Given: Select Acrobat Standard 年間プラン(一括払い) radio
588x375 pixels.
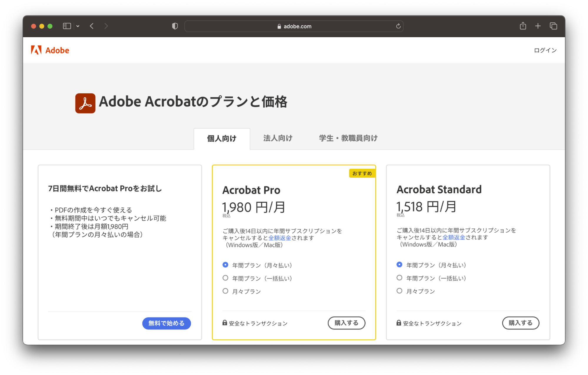Looking at the screenshot, I should coord(399,278).
